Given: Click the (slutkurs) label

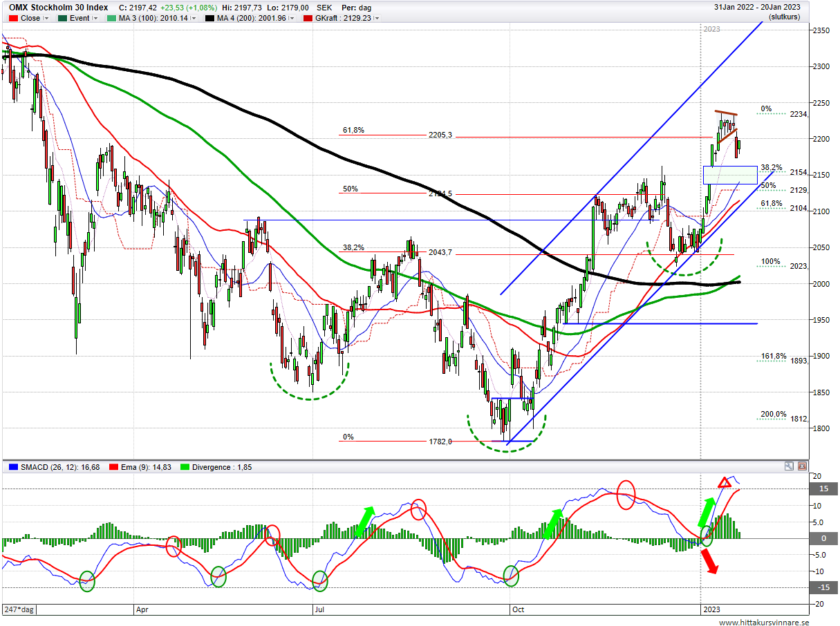Looking at the screenshot, I should [x=785, y=17].
